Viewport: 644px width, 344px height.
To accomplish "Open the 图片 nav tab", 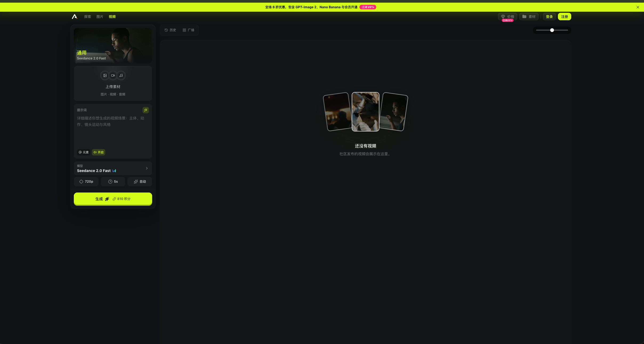I will (100, 17).
